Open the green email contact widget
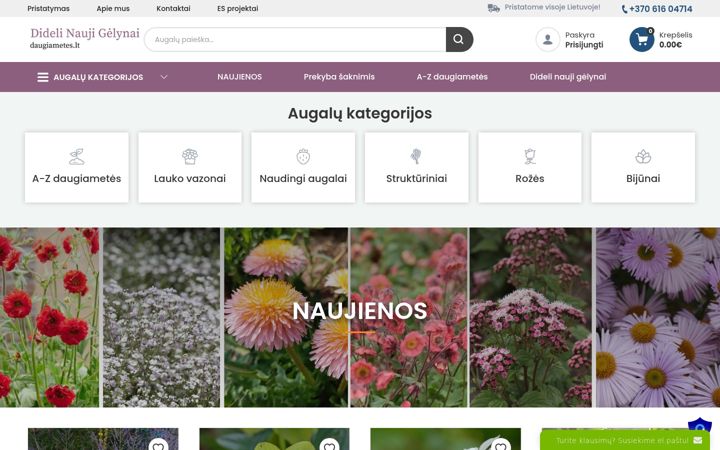Screen dimensions: 720x450 click(x=628, y=440)
